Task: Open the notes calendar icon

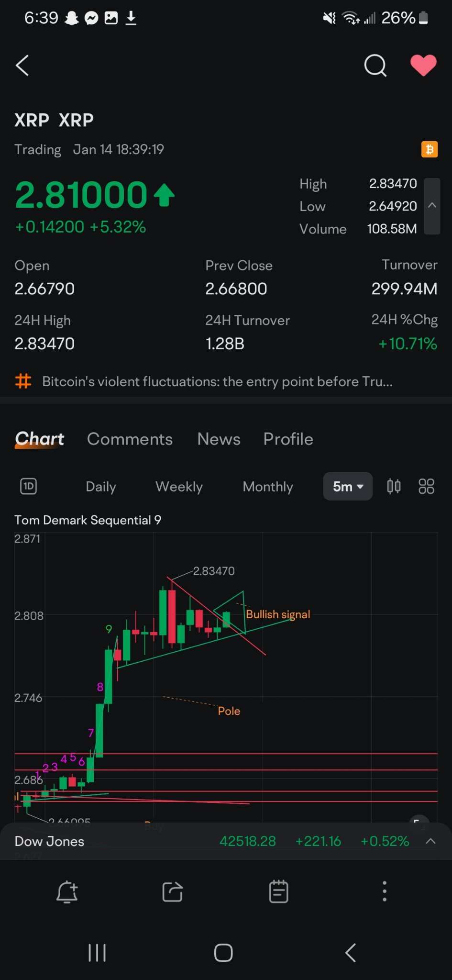Action: click(279, 892)
